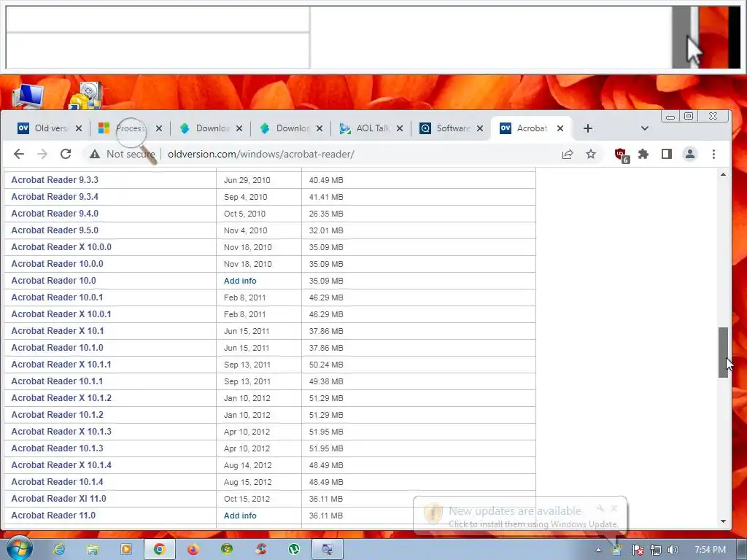Focus the oldversion.com address bar
The width and height of the screenshot is (747, 560).
click(x=260, y=154)
